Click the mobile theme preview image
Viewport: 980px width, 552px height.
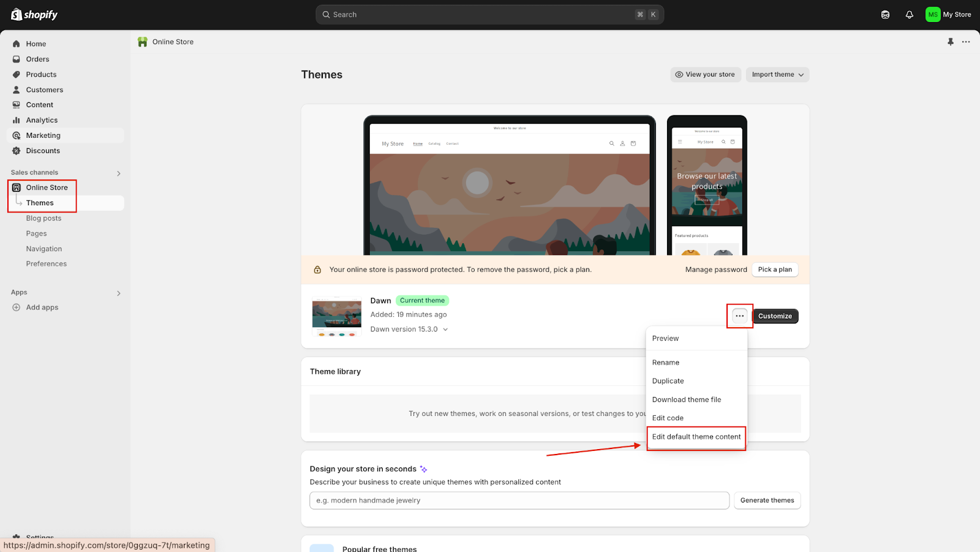click(707, 186)
